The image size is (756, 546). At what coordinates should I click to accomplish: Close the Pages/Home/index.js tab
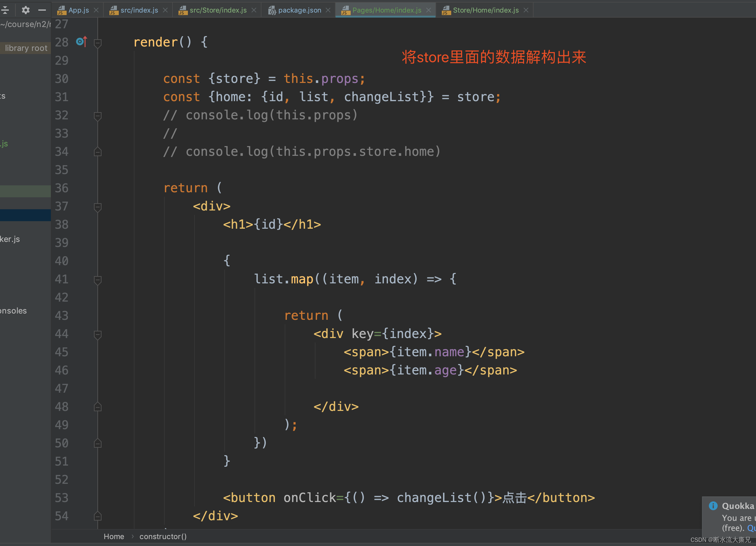tap(429, 10)
